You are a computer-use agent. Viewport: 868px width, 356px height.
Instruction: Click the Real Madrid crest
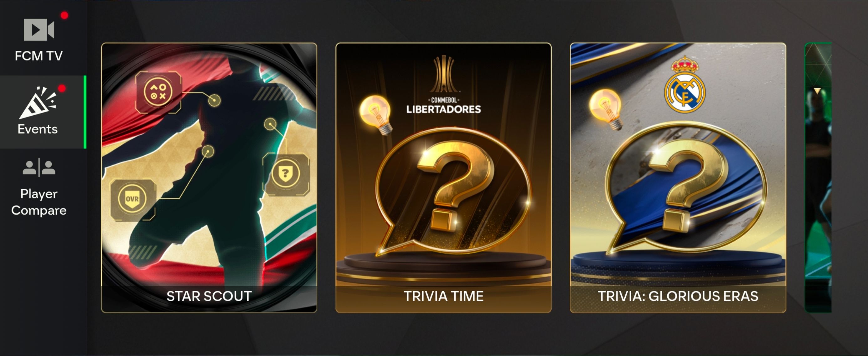pos(685,84)
